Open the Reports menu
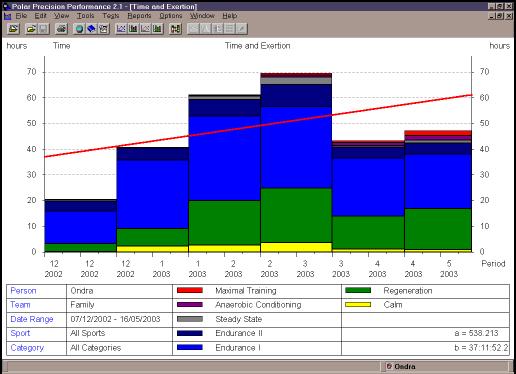 [139, 16]
